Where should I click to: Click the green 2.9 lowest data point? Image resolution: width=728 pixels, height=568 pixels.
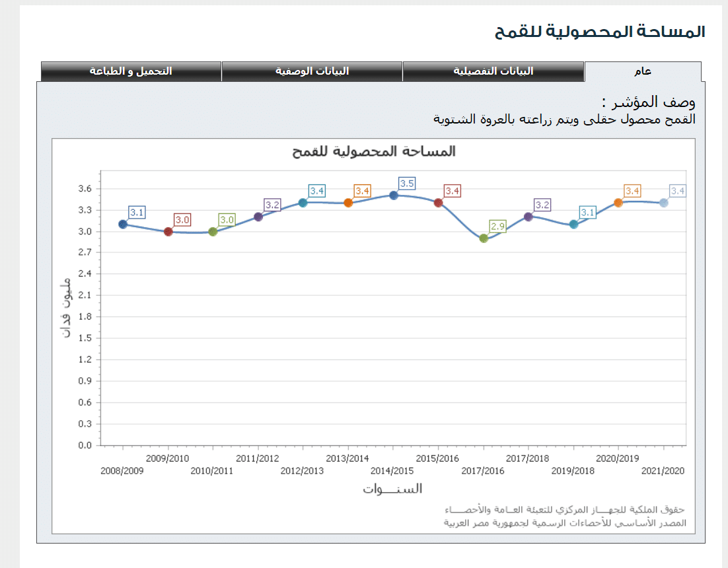[x=484, y=238]
